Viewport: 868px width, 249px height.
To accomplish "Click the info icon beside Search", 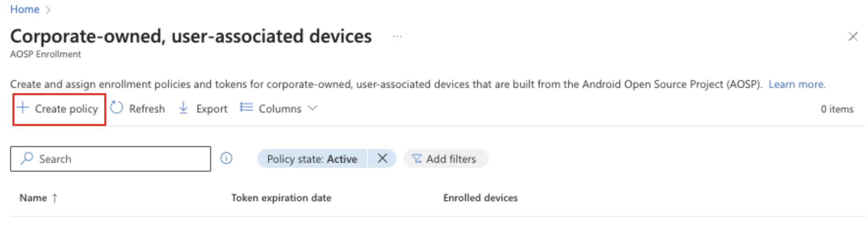I will coord(226,158).
